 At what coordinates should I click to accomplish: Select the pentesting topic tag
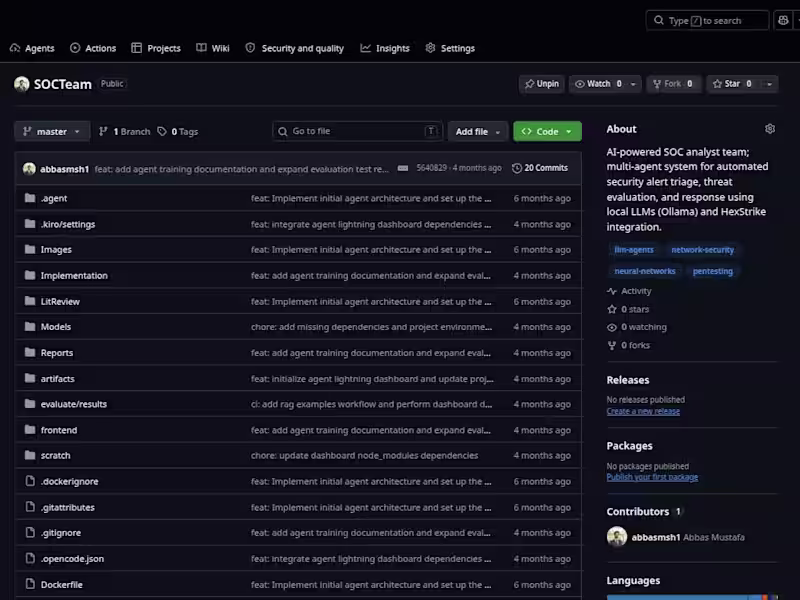point(712,271)
